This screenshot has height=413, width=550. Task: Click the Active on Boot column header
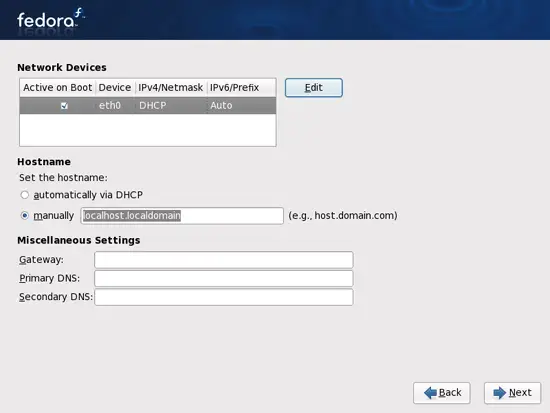(x=58, y=87)
